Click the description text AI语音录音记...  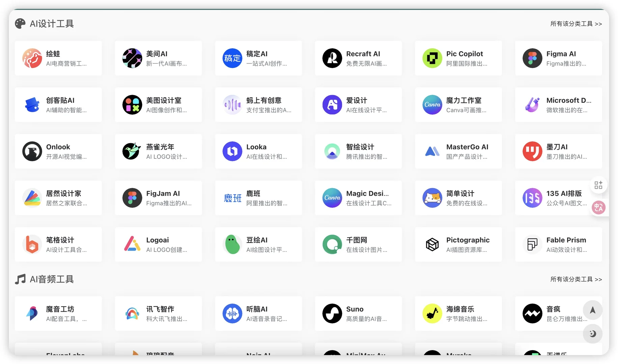[x=266, y=319]
